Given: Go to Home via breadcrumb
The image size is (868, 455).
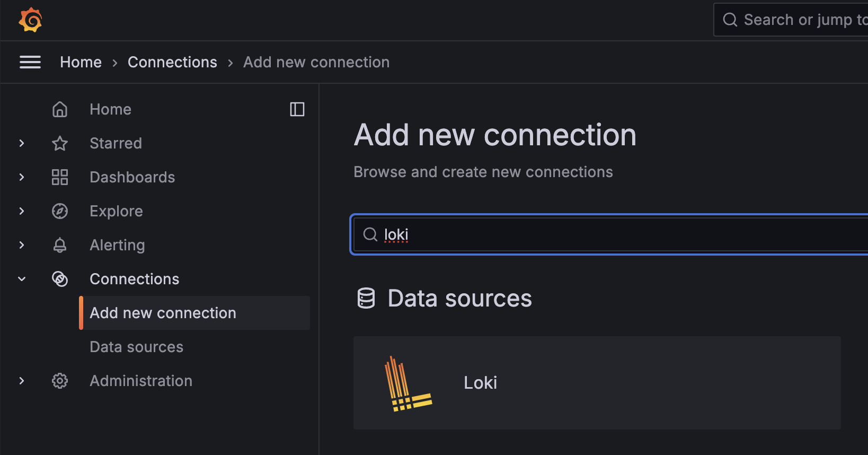Looking at the screenshot, I should 81,62.
